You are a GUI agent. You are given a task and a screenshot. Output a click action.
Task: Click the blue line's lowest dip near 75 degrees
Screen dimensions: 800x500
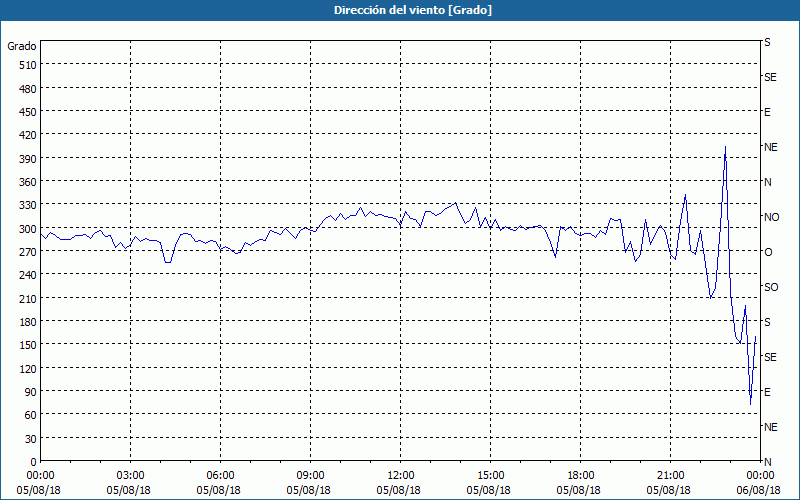point(751,404)
